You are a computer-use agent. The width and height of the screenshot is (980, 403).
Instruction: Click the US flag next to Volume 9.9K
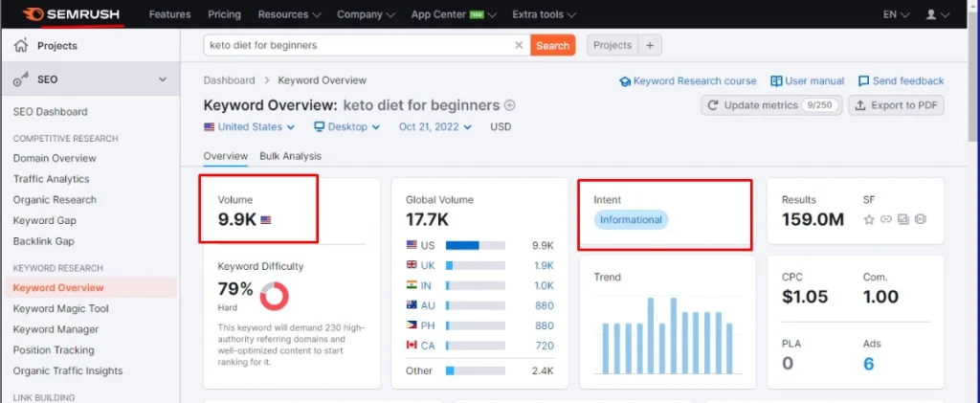[266, 220]
